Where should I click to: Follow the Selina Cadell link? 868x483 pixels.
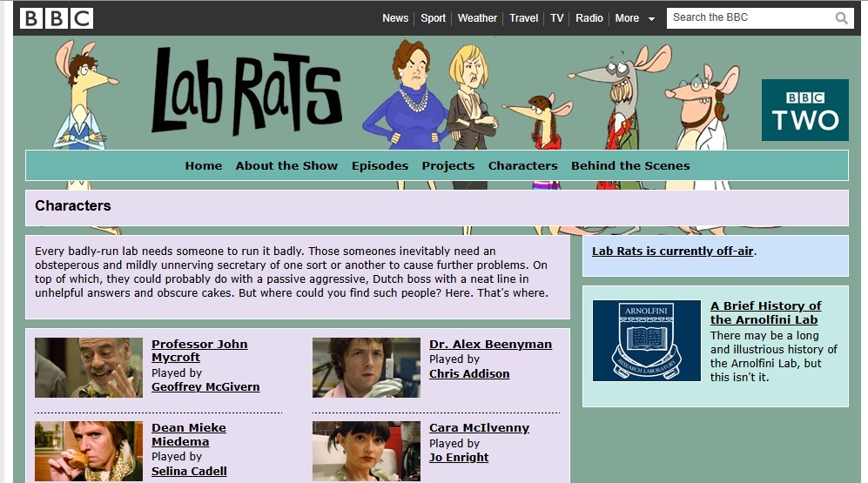point(189,471)
